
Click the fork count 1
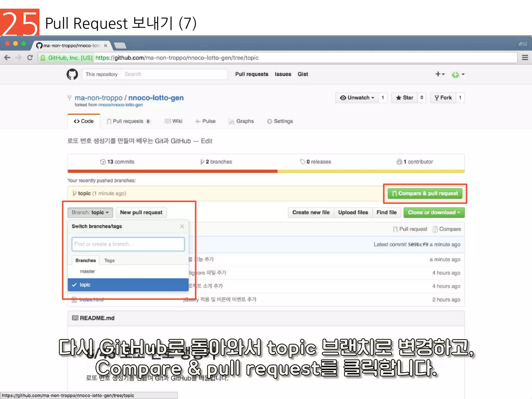(460, 98)
